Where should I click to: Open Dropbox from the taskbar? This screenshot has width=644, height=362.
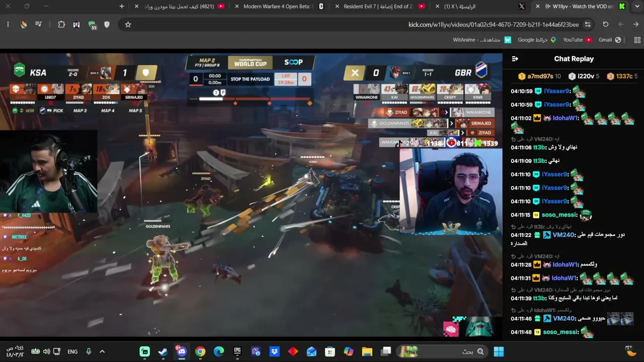click(x=274, y=351)
